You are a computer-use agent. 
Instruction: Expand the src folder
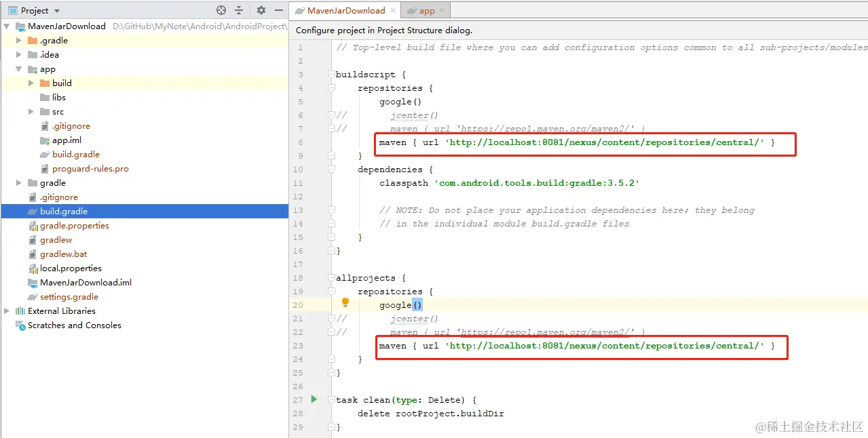[x=31, y=112]
